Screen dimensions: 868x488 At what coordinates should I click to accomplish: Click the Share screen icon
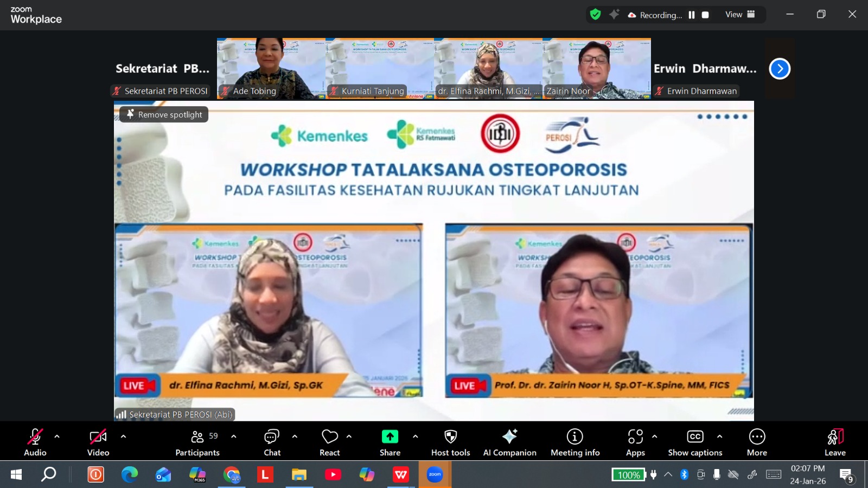click(390, 437)
